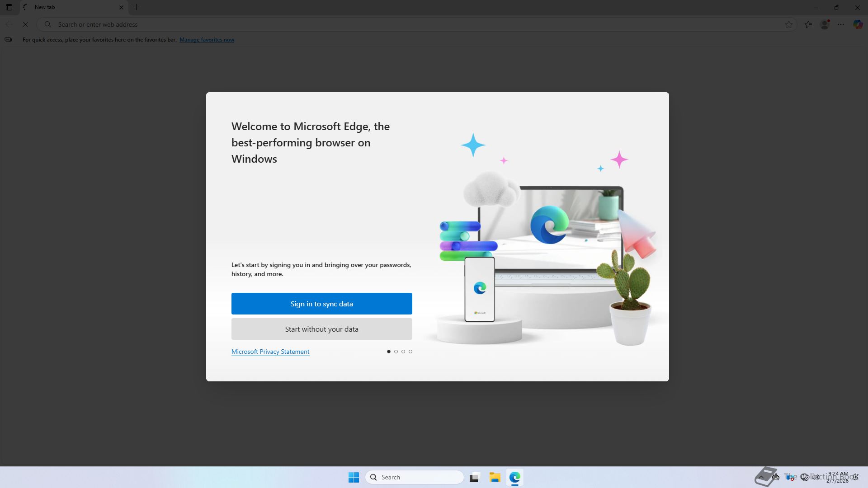Click the stop loading X icon
The image size is (868, 488).
[25, 24]
